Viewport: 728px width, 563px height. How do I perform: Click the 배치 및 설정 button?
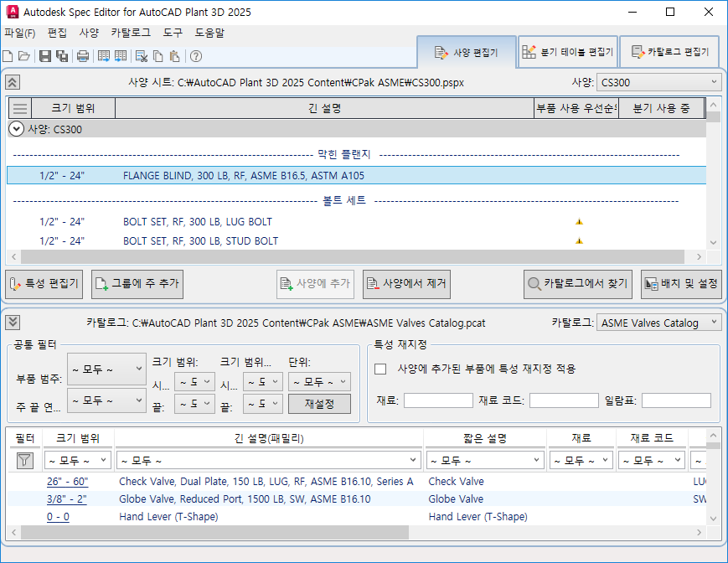point(681,284)
